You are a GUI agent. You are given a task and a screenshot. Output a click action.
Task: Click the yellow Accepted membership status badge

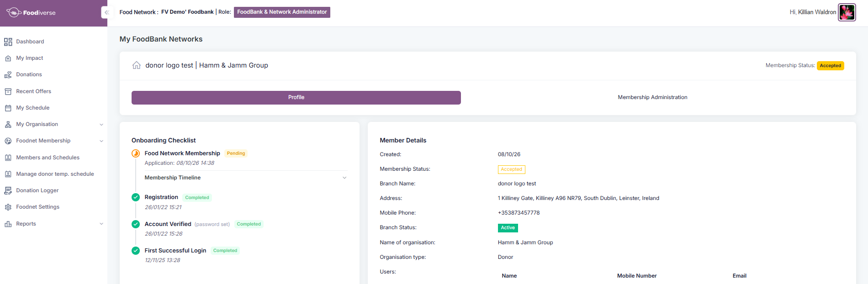coord(830,66)
